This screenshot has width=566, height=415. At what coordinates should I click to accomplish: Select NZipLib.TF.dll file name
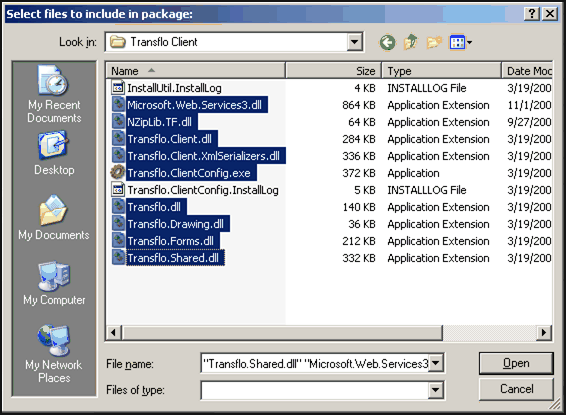(162, 122)
